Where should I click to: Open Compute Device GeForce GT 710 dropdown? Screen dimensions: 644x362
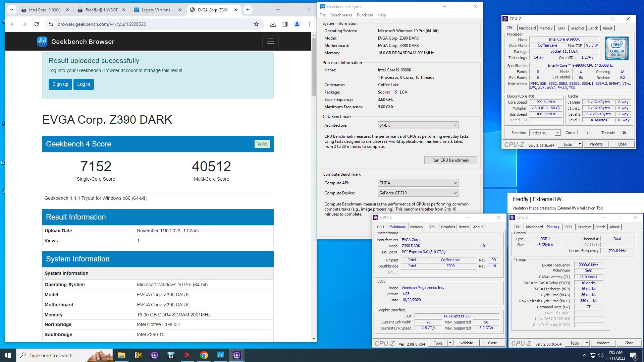point(418,193)
